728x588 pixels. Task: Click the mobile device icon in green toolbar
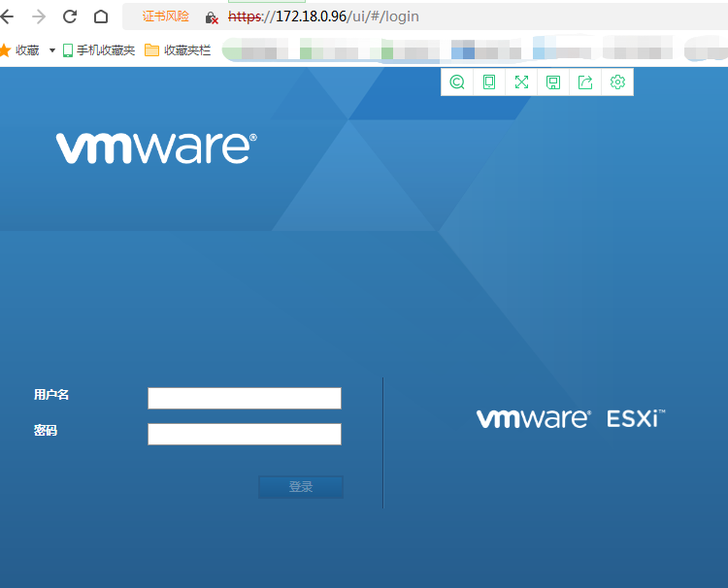click(x=489, y=82)
